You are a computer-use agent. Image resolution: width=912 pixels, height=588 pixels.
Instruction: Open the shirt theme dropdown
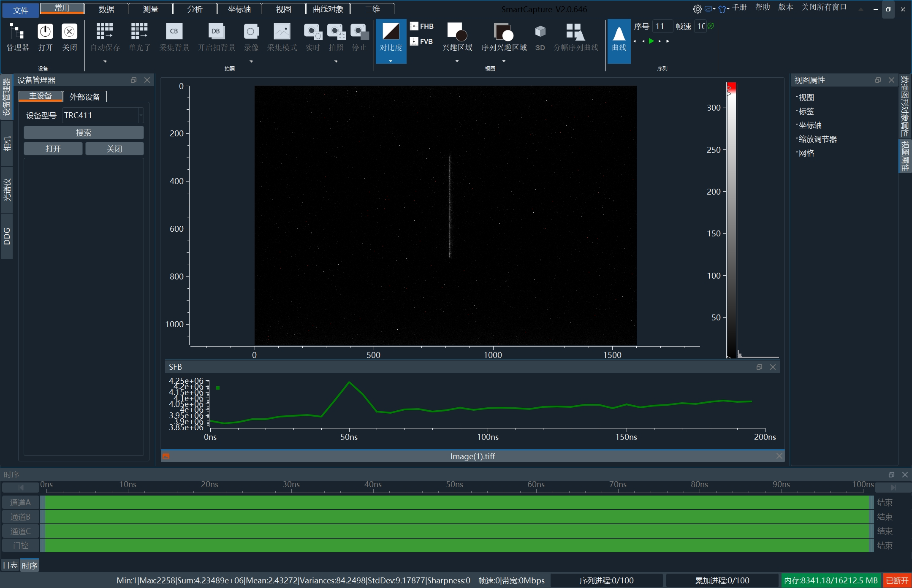[x=724, y=9]
